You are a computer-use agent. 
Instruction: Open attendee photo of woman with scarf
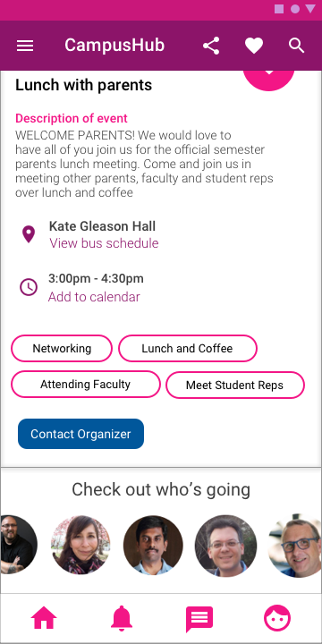pos(80,545)
